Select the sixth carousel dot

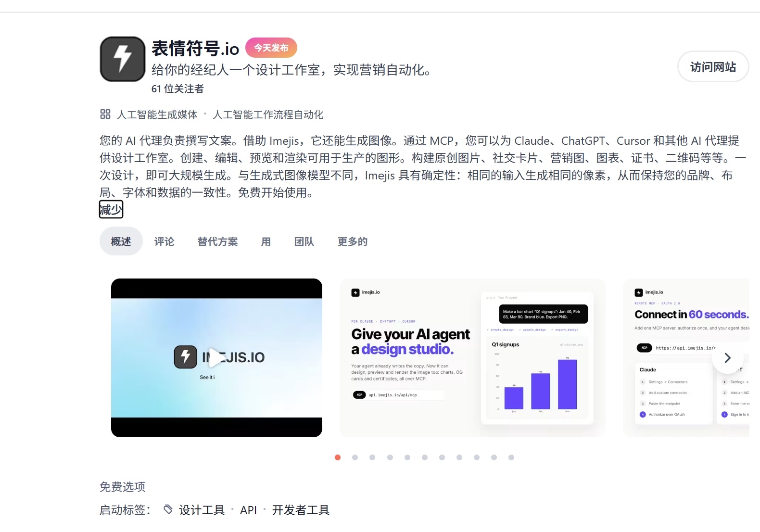click(x=425, y=457)
